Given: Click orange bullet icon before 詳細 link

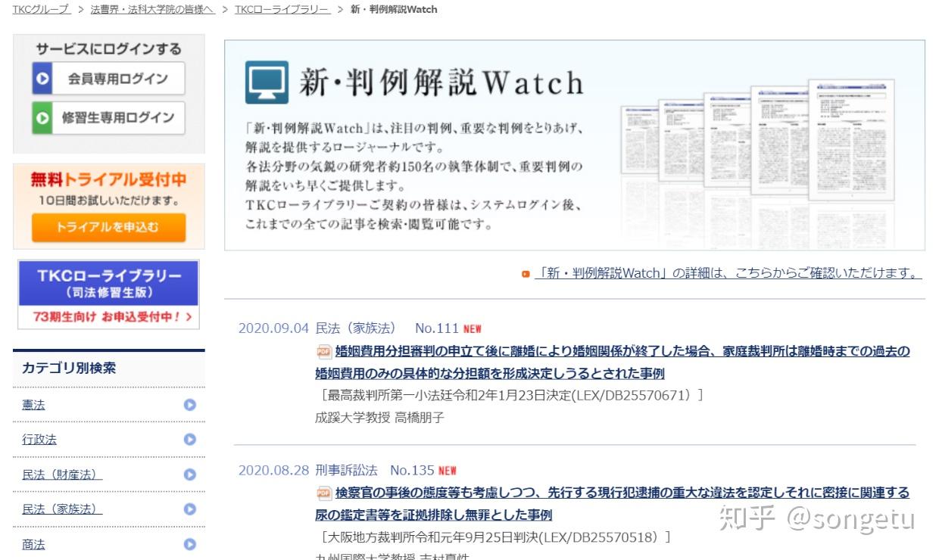Looking at the screenshot, I should (x=526, y=274).
